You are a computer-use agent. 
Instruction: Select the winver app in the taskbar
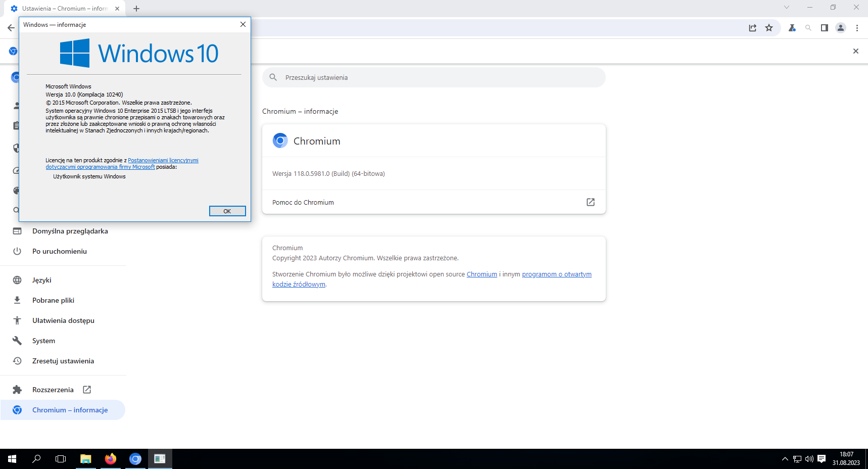point(160,459)
